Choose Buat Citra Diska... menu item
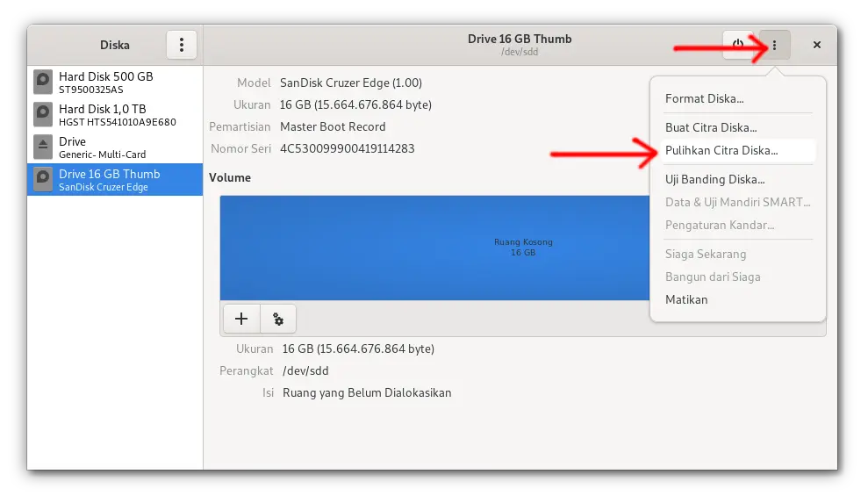The width and height of the screenshot is (868, 503). click(738, 127)
